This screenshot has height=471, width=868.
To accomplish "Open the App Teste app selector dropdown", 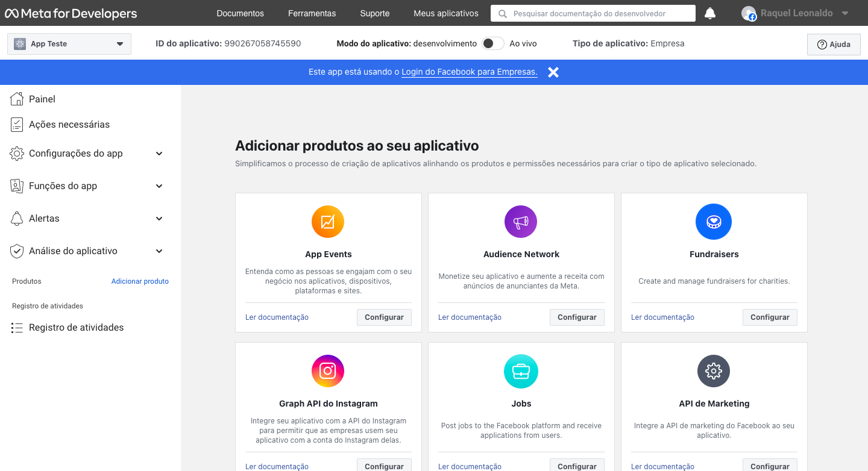I will pos(69,43).
